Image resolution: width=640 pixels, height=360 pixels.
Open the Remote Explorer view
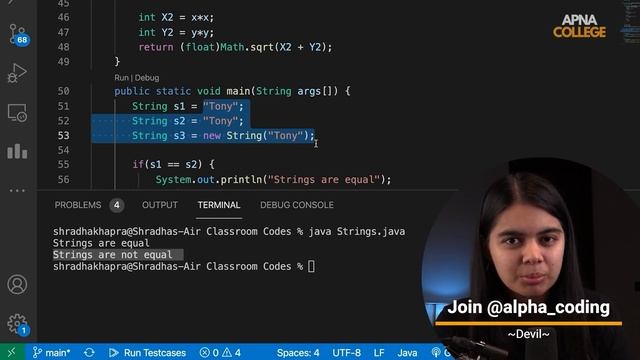point(17,113)
